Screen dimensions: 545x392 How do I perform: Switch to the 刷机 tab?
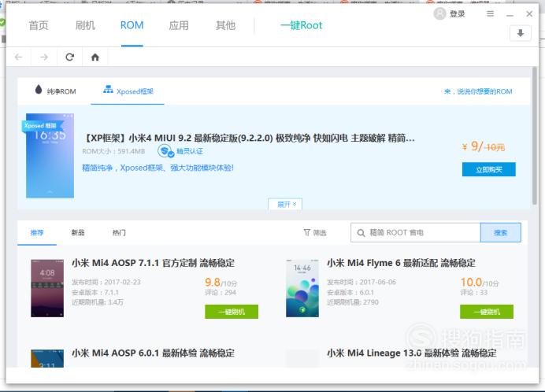[85, 25]
